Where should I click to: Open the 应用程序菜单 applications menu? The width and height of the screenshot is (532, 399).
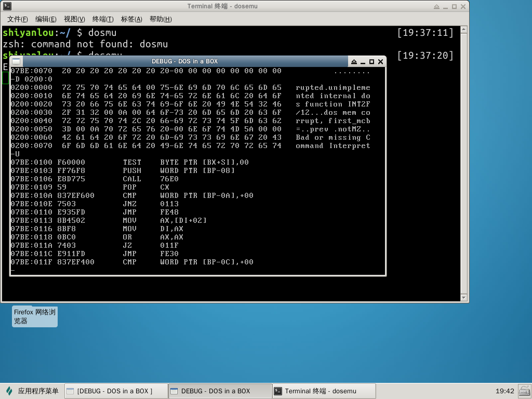coord(32,391)
